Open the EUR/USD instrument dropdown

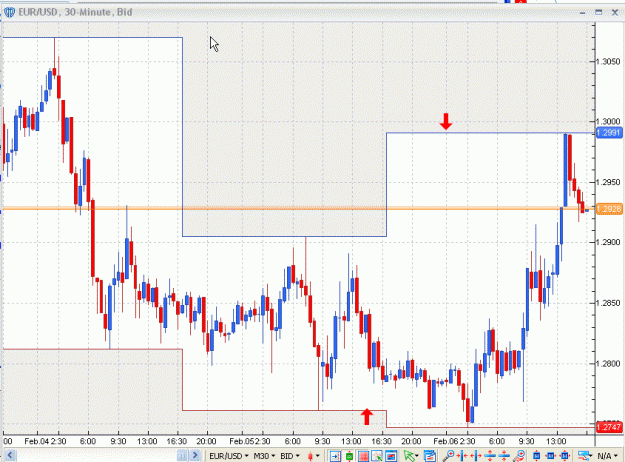229,456
